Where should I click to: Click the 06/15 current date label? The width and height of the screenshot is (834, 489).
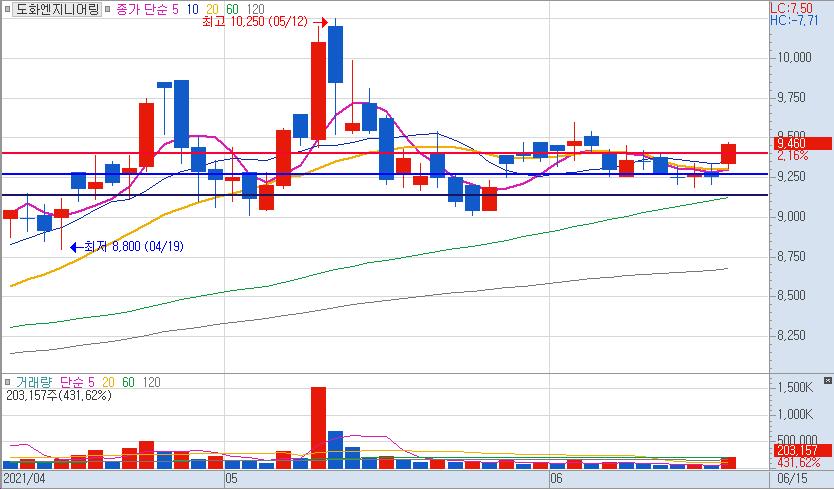[x=792, y=478]
